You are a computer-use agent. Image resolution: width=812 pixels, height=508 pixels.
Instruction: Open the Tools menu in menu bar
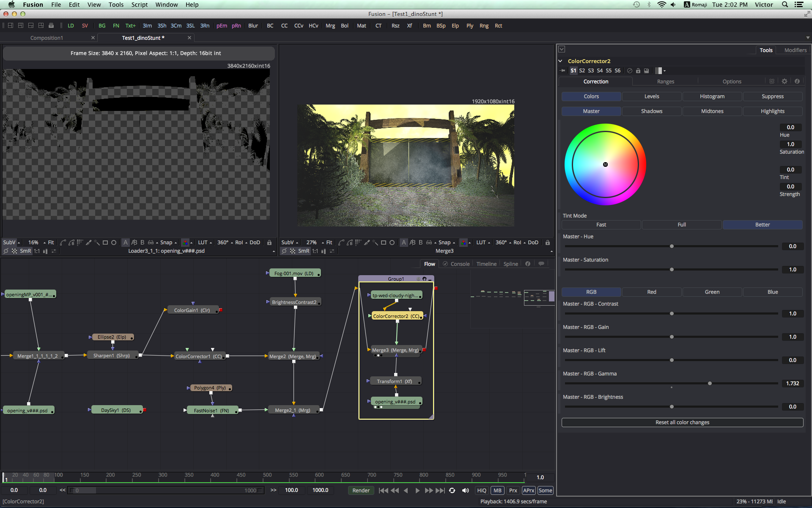coord(116,5)
